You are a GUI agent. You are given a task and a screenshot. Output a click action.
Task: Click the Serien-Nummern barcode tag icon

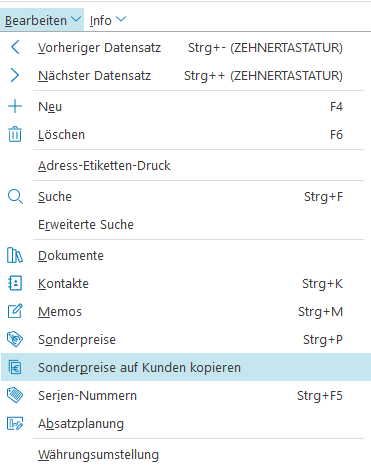15,395
